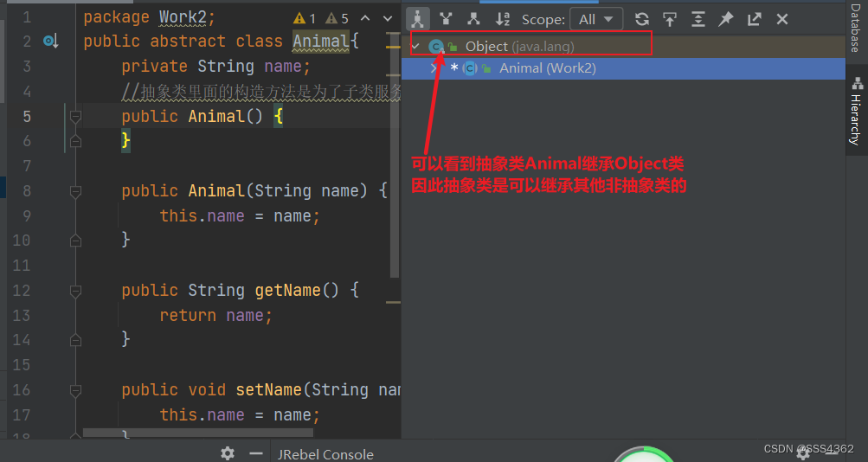Click the warning count indicator showing 1
This screenshot has height=462, width=868.
305,19
